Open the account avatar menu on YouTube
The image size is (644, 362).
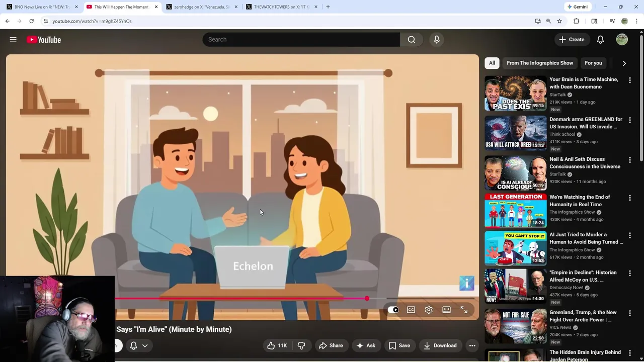pyautogui.click(x=622, y=40)
